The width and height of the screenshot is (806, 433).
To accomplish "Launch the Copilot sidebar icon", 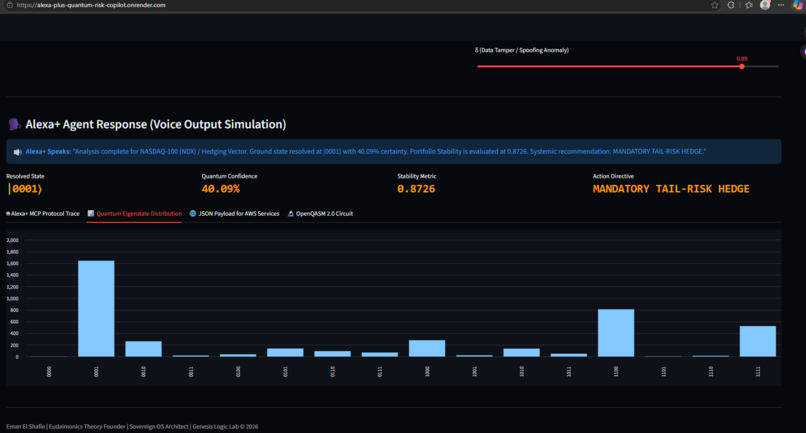I will (798, 5).
